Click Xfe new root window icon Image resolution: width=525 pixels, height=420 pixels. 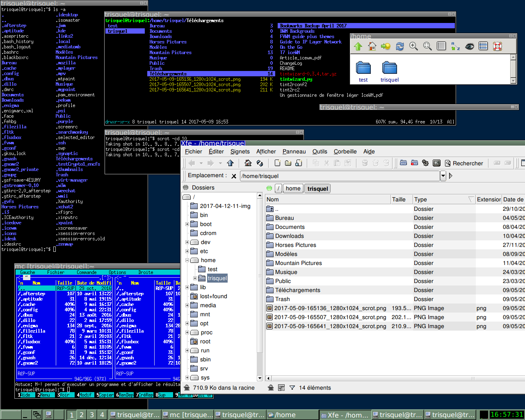(x=415, y=163)
